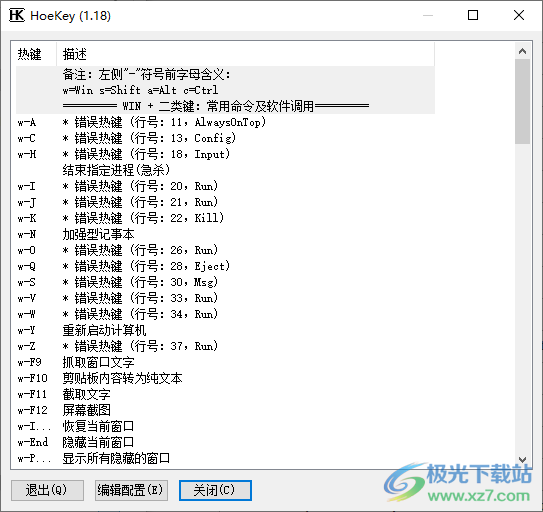Select the w-H Input row
The width and height of the screenshot is (543, 512).
tap(225, 154)
